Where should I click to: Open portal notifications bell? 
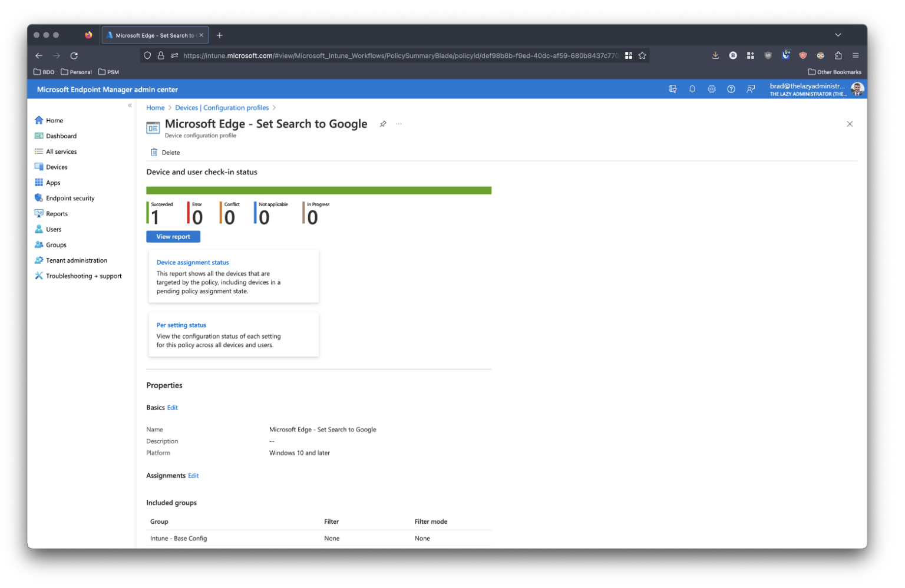[692, 89]
